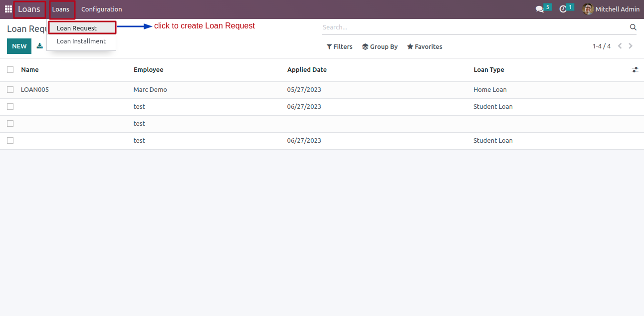This screenshot has height=316, width=644.
Task: Open the Configuration menu
Action: click(102, 9)
